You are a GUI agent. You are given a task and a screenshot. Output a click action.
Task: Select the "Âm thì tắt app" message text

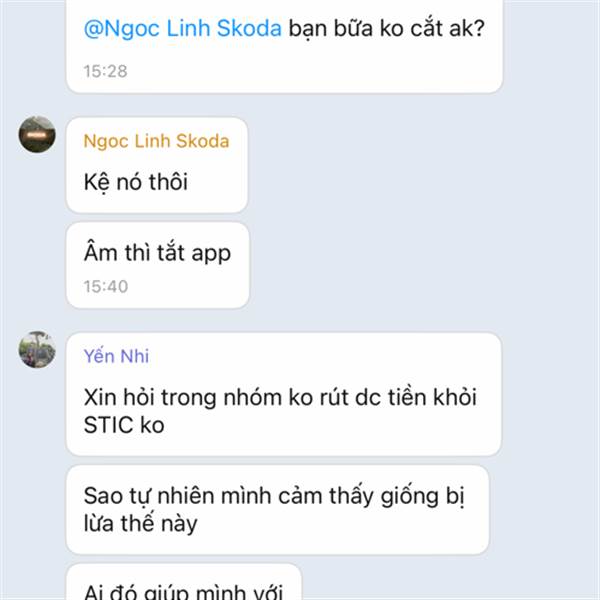157,253
